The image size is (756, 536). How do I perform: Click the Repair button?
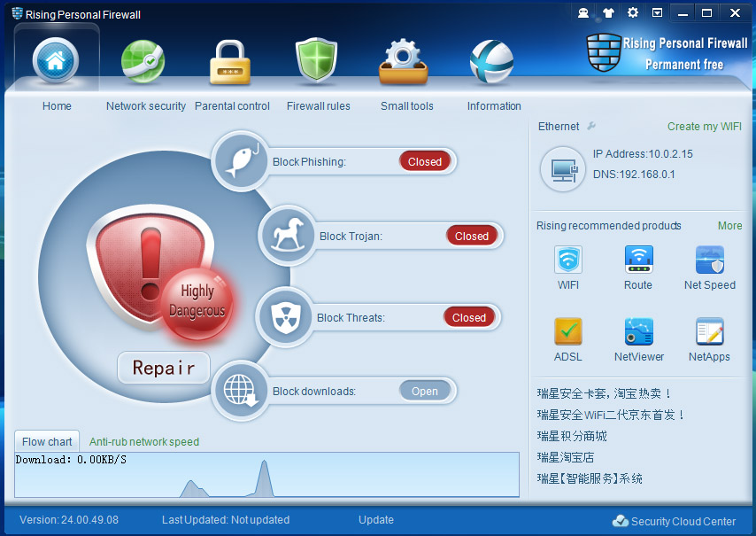point(164,368)
